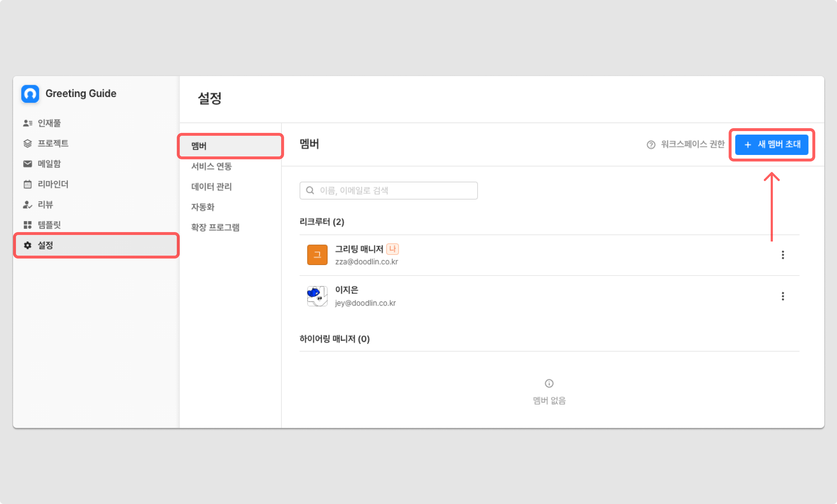This screenshot has width=837, height=504.
Task: Open 프로젝트 from the sidebar
Action: pyautogui.click(x=53, y=143)
